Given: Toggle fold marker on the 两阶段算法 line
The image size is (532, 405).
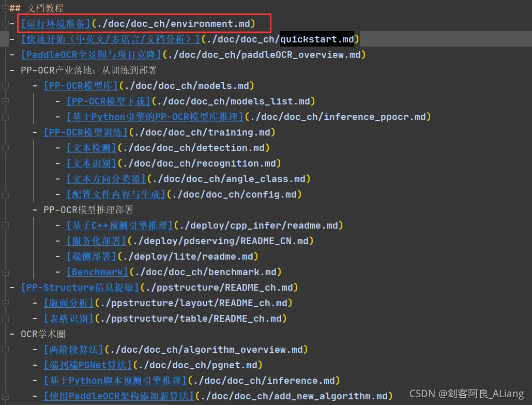Looking at the screenshot, I should 5,350.
